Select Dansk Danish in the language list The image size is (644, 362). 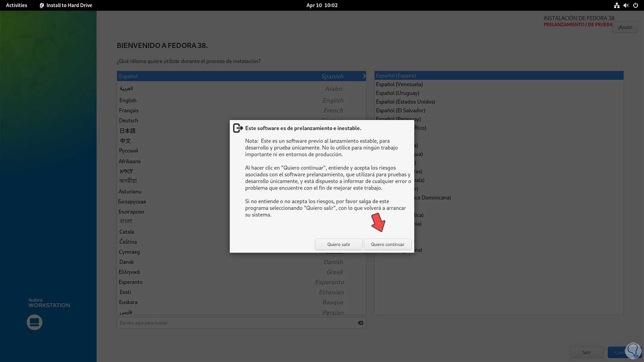point(241,262)
